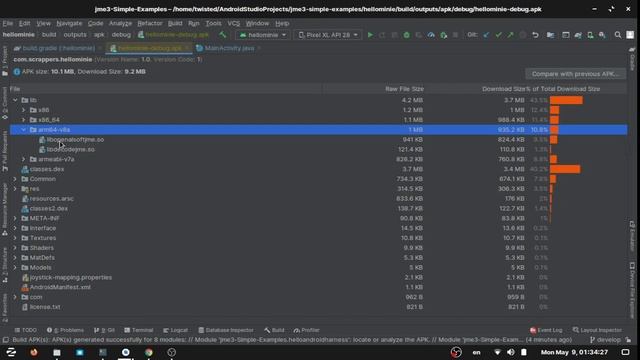
Task: Toggle the Resource Manager tool window
Action: tap(5, 209)
